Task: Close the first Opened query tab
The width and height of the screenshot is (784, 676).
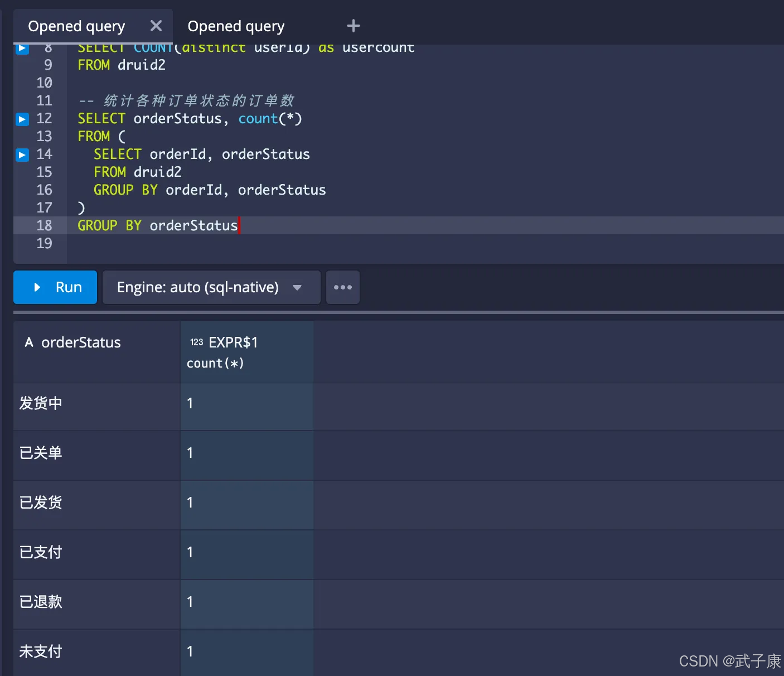Action: click(x=156, y=26)
